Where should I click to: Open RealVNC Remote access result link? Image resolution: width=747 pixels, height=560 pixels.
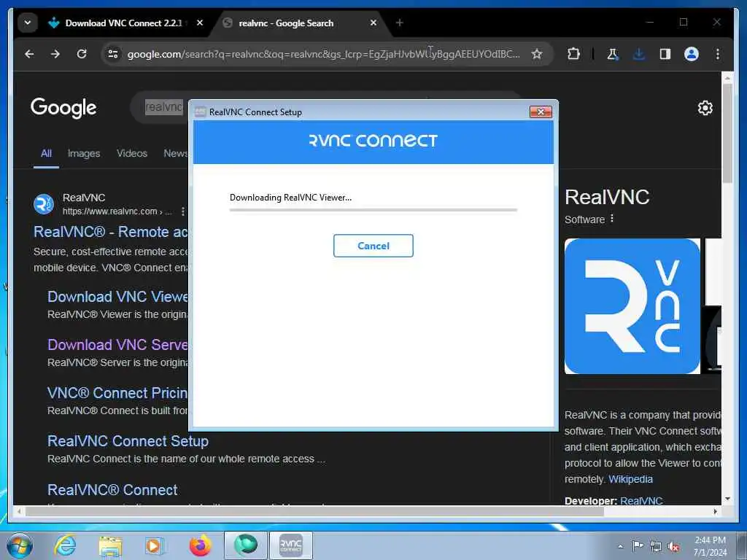[x=111, y=232]
